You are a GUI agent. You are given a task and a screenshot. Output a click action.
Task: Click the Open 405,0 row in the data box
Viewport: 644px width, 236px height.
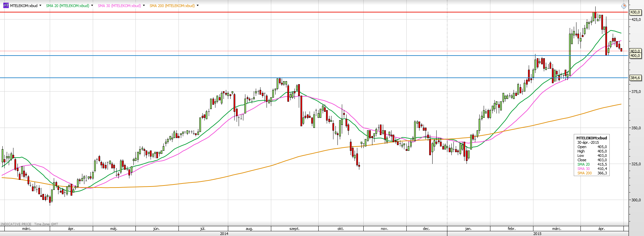[592, 147]
